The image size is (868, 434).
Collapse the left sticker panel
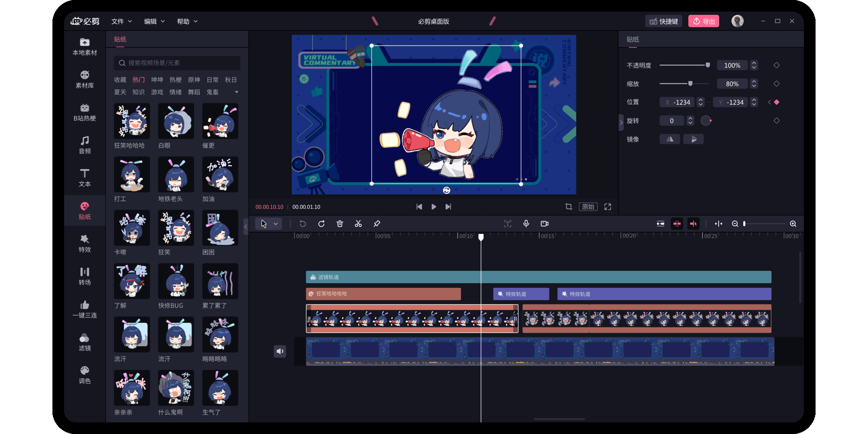246,227
